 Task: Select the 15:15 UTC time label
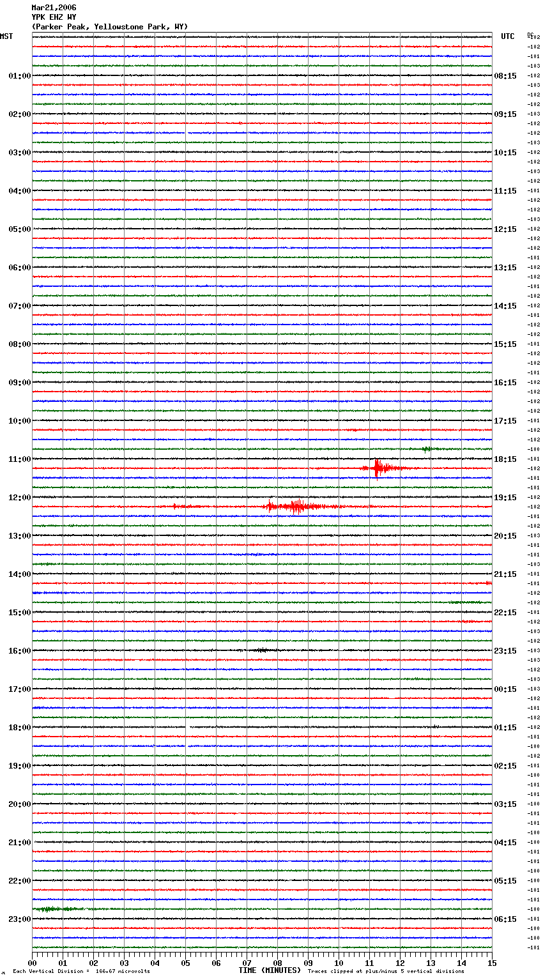pos(505,344)
